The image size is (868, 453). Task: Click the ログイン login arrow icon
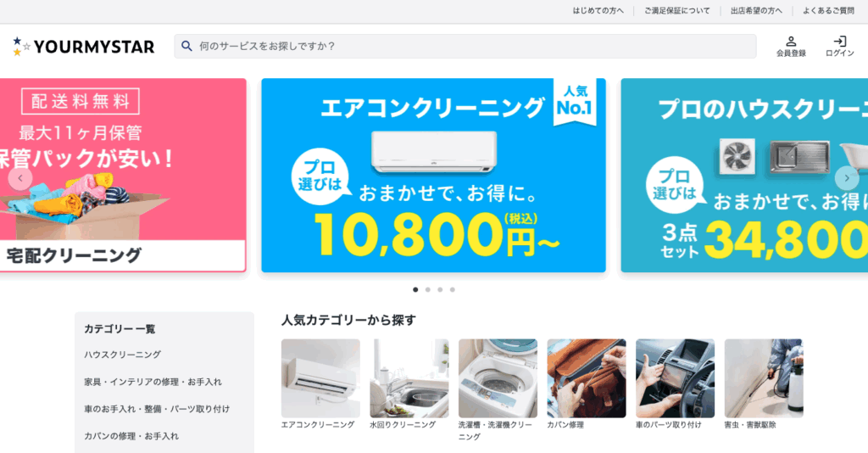click(x=840, y=42)
